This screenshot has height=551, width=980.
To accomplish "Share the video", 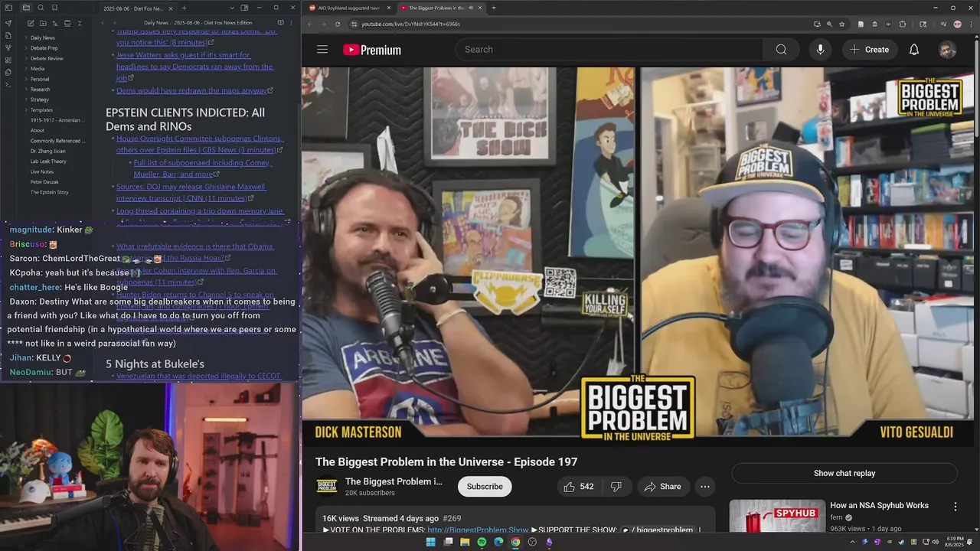I will [663, 487].
